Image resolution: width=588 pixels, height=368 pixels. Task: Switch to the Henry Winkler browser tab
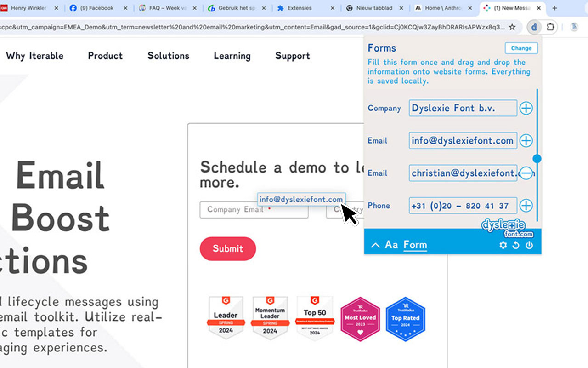tap(30, 8)
